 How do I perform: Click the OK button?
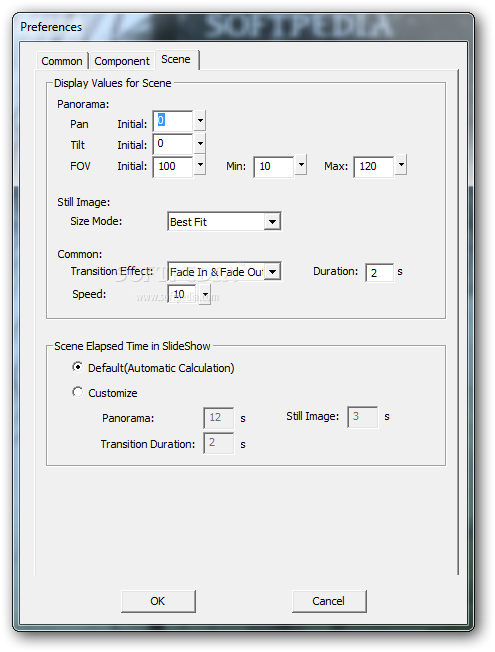point(158,601)
